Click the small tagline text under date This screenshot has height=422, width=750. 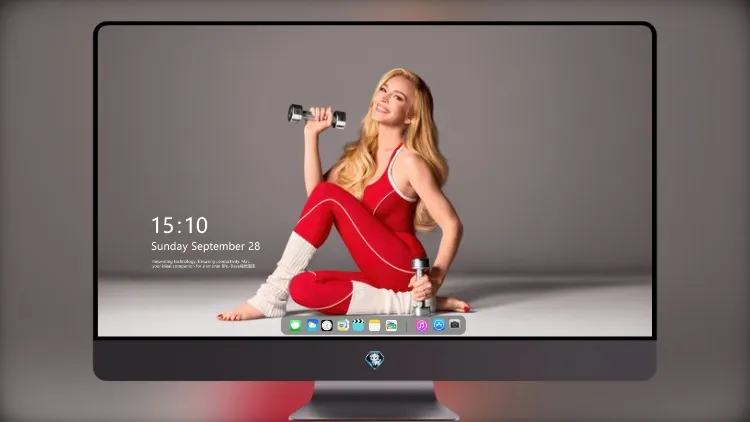tap(203, 264)
